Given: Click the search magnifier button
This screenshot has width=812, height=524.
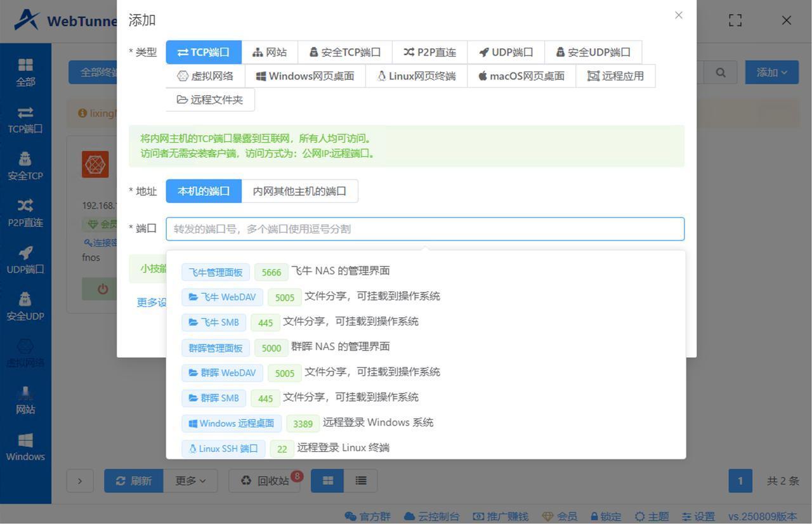Looking at the screenshot, I should pos(721,72).
